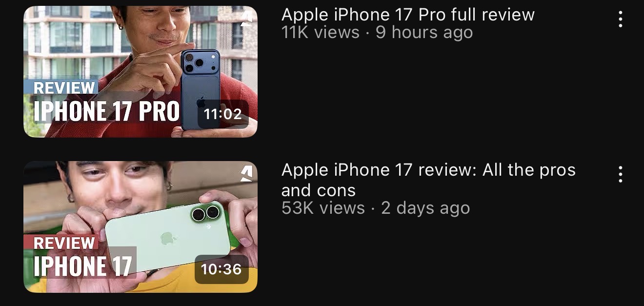Play the iPhone 17 Pro review thumbnail
The image size is (644, 306).
(141, 72)
